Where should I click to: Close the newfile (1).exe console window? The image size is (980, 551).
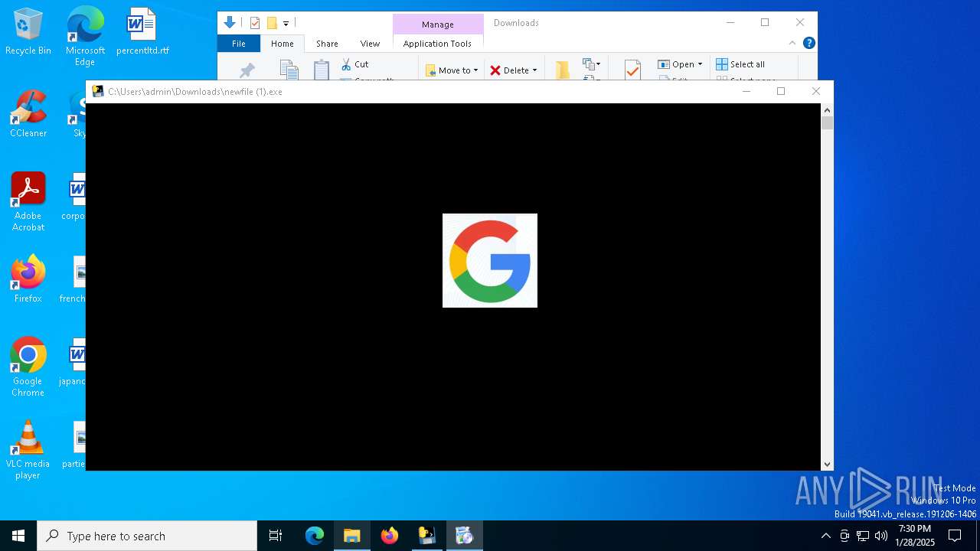point(816,91)
